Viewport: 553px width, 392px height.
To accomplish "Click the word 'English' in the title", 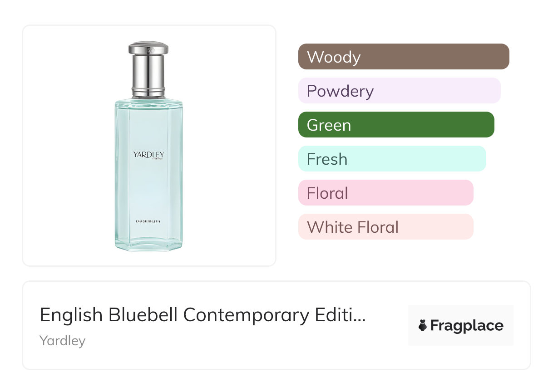I will [x=70, y=315].
